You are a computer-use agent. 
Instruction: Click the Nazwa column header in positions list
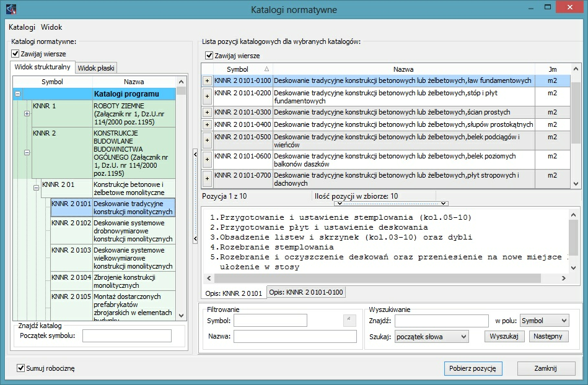click(403, 69)
